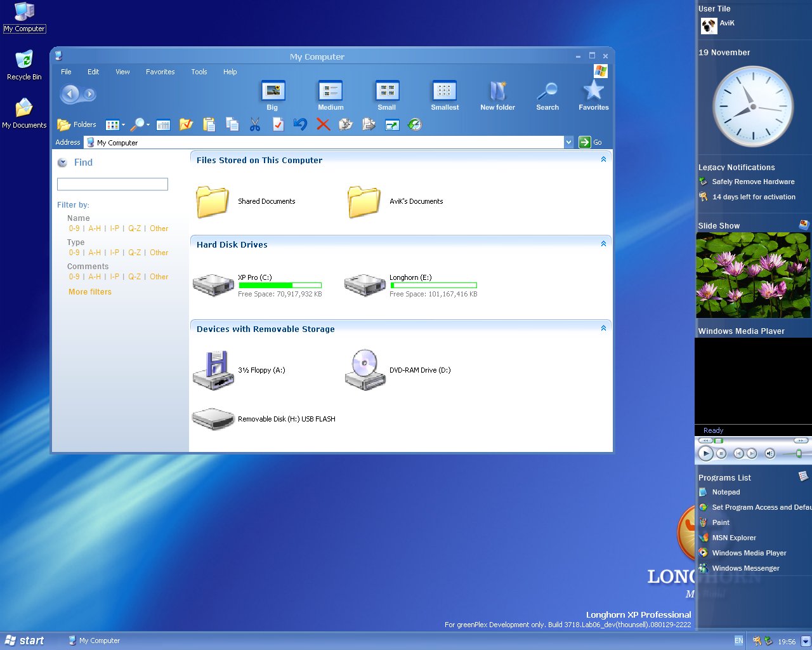This screenshot has width=812, height=650.
Task: Open Recycle Bin on the desktop
Action: (x=24, y=65)
